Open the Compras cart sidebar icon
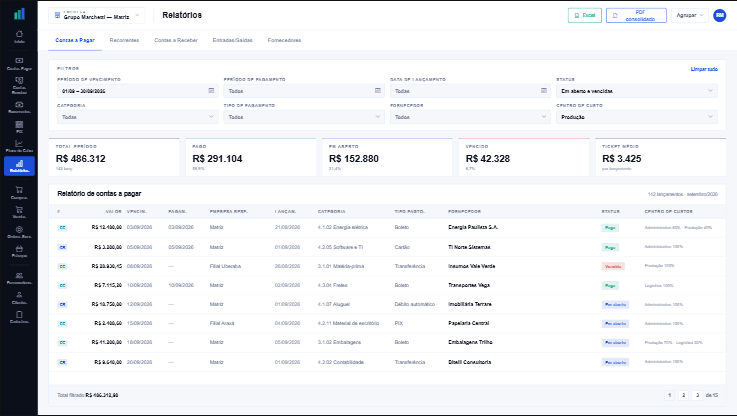737x416 pixels. pos(19,192)
